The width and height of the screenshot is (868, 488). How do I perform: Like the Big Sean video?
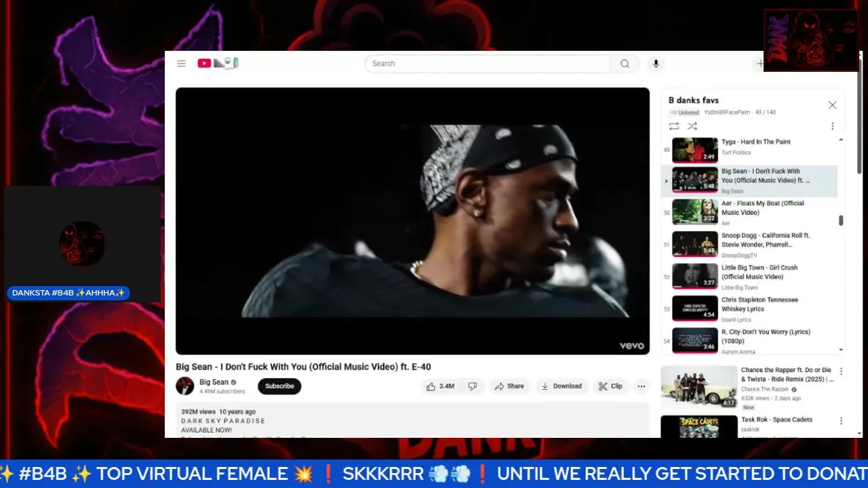point(440,386)
